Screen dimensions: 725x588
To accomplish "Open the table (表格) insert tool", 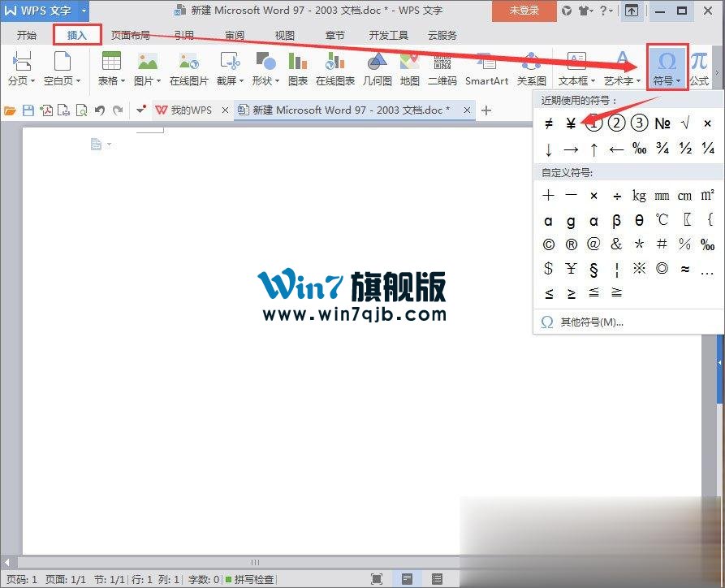I will [x=111, y=68].
